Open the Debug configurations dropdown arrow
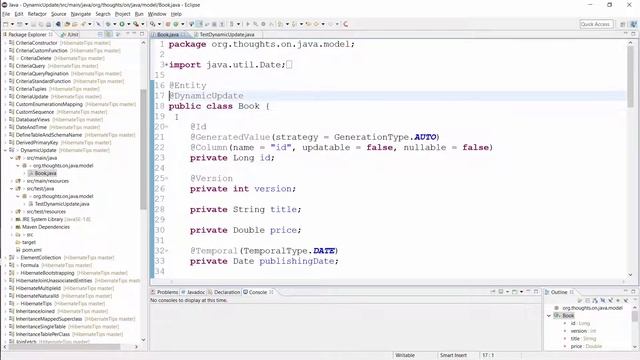The image size is (640, 360). (115, 24)
